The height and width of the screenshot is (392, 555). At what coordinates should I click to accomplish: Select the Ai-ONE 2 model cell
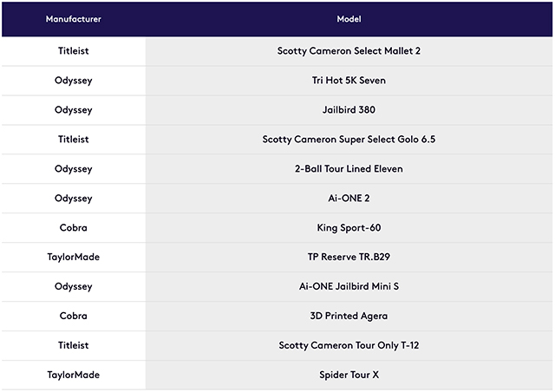[349, 198]
